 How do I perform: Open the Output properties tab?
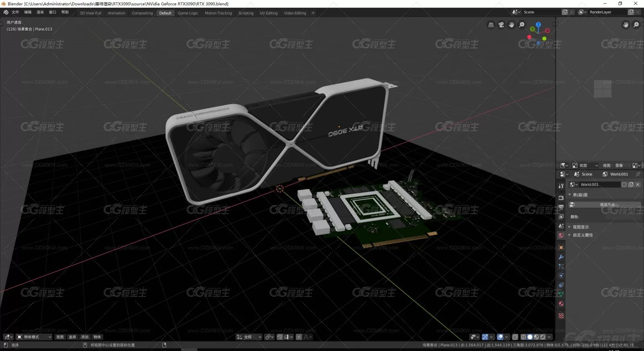click(561, 207)
